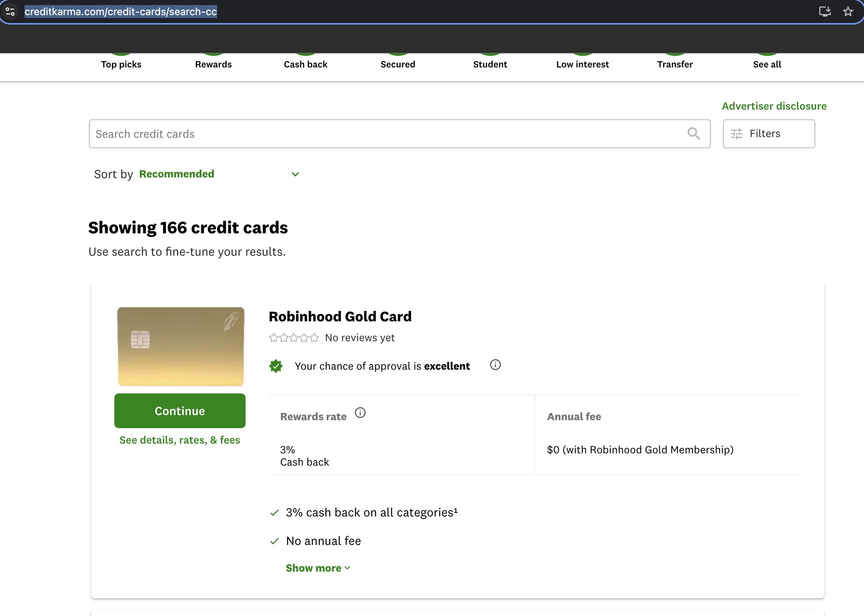This screenshot has height=616, width=864.
Task: Bookmark the page with the star icon
Action: click(848, 12)
